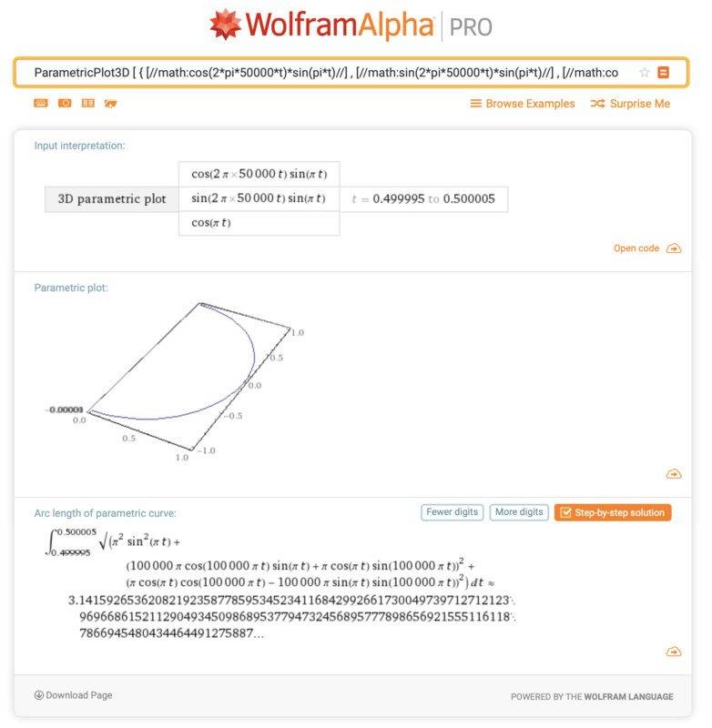The height and width of the screenshot is (728, 712).
Task: Click the orange compute button in the query field
Action: 664,73
